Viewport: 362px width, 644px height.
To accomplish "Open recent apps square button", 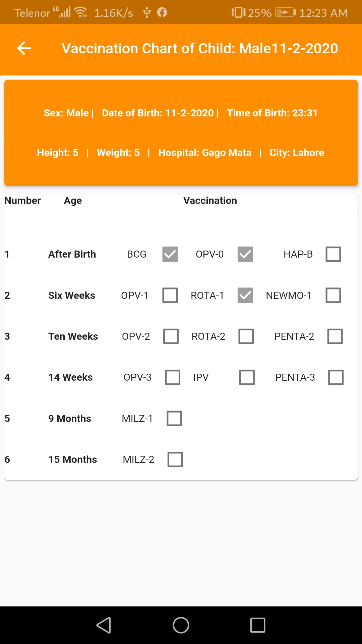I will coord(257,625).
